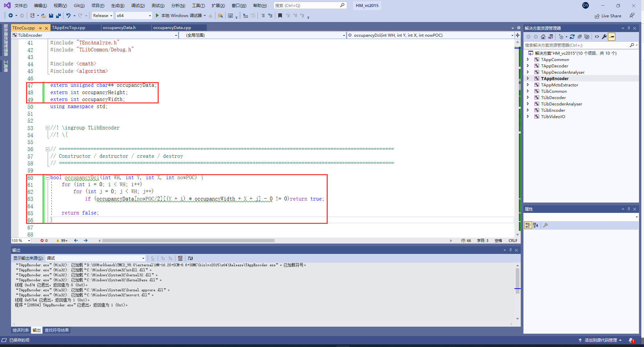
Task: Start the local Windows debugger
Action: click(x=181, y=15)
